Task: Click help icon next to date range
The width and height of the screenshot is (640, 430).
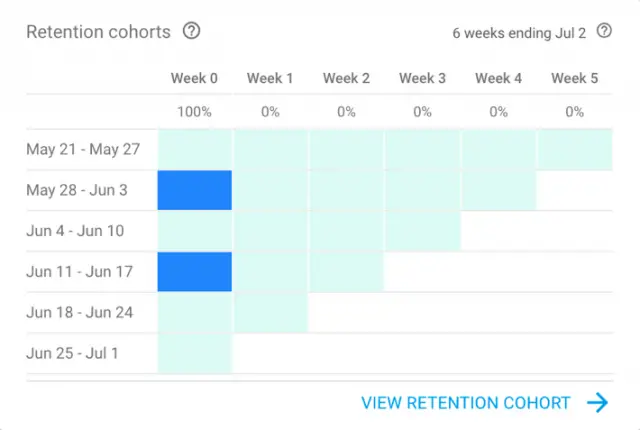Action: tap(604, 31)
